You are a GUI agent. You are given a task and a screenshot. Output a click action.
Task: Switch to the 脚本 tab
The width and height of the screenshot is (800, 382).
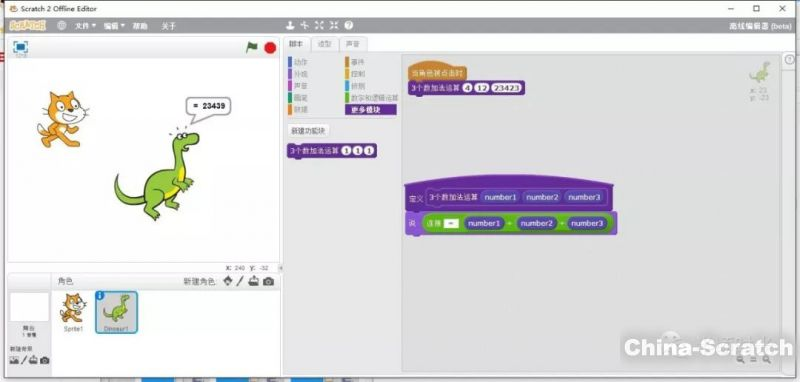(296, 44)
